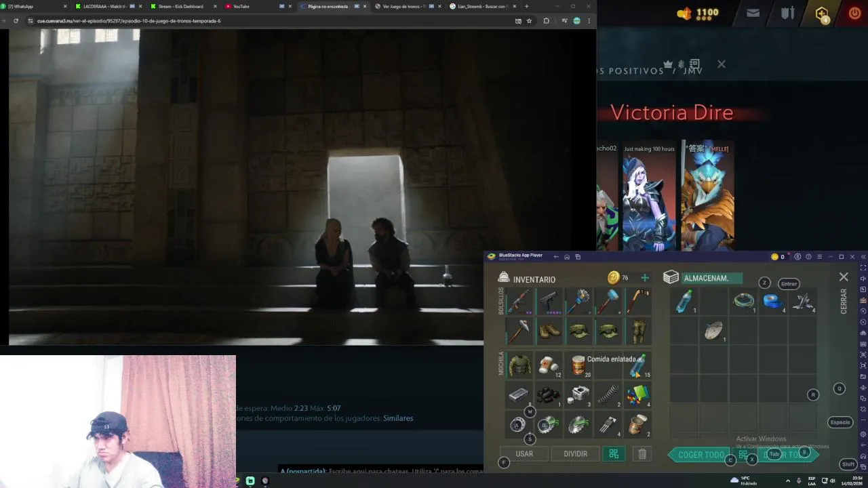The width and height of the screenshot is (868, 488).
Task: Click the cuevana3 URL address bar
Action: coord(271,21)
